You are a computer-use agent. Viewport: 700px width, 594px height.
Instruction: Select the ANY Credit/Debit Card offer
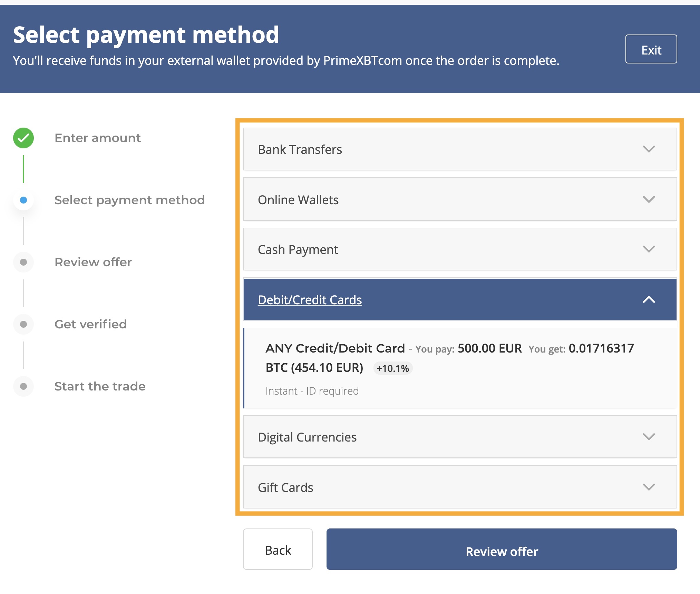coord(460,368)
